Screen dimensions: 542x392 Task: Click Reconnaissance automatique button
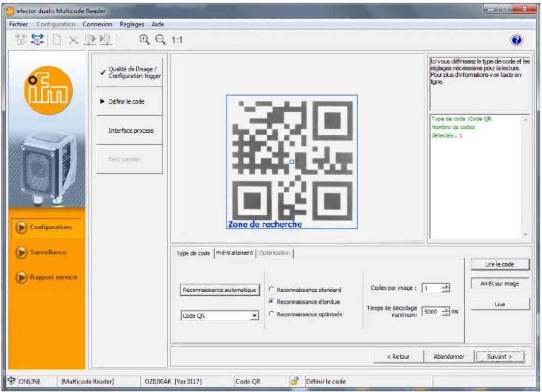[x=220, y=289]
